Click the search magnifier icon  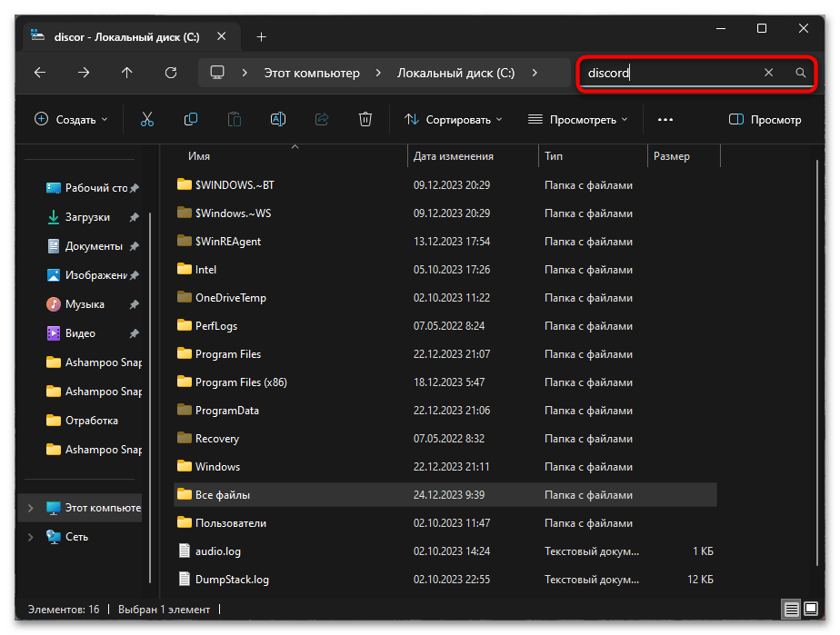tap(800, 73)
